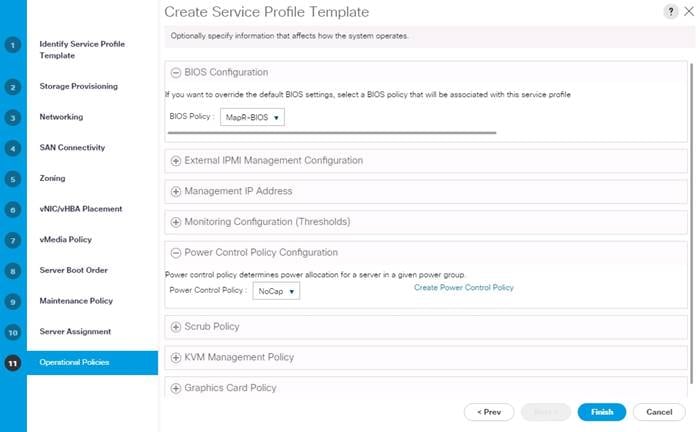Expand External IPMI Management Configuration
The width and height of the screenshot is (700, 432).
coord(176,161)
